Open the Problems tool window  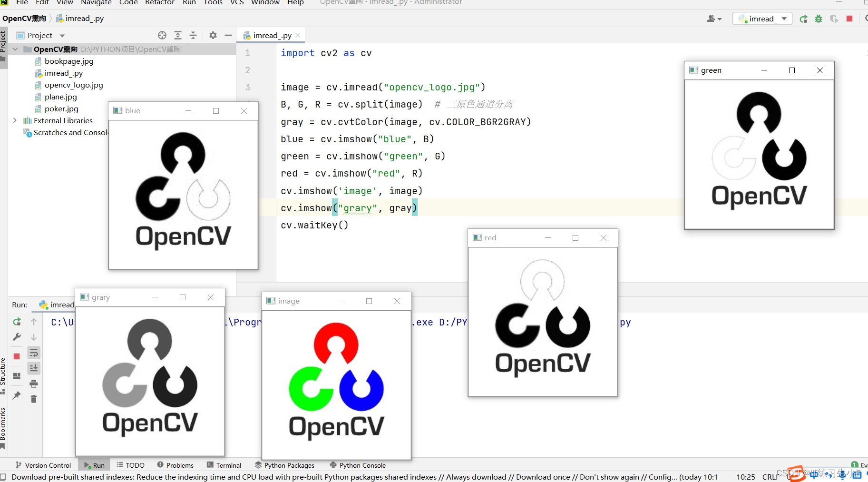[x=176, y=465]
